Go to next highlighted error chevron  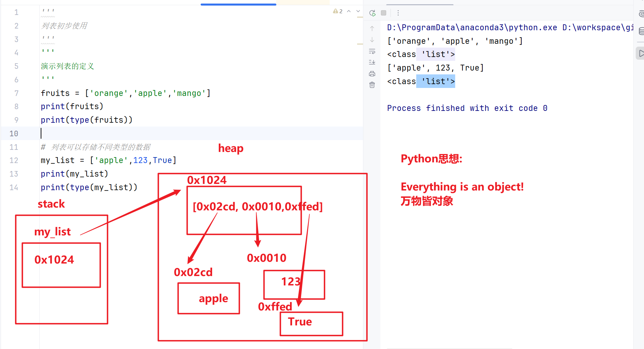(x=358, y=11)
